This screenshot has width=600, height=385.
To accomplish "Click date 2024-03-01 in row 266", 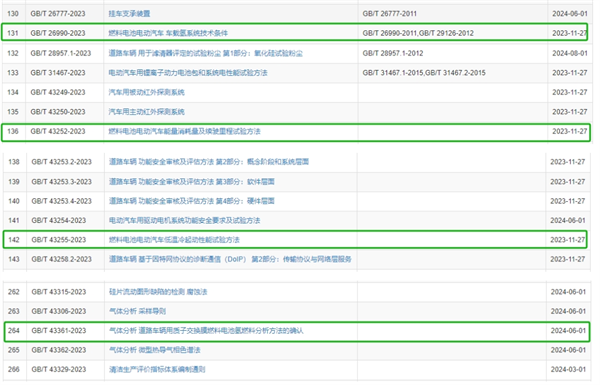I will click(x=568, y=370).
